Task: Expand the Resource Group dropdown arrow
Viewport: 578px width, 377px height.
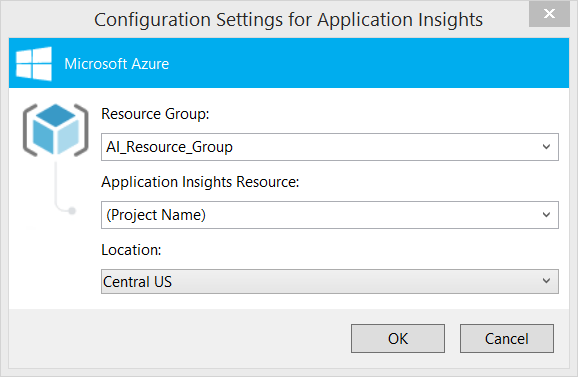Action: 546,147
